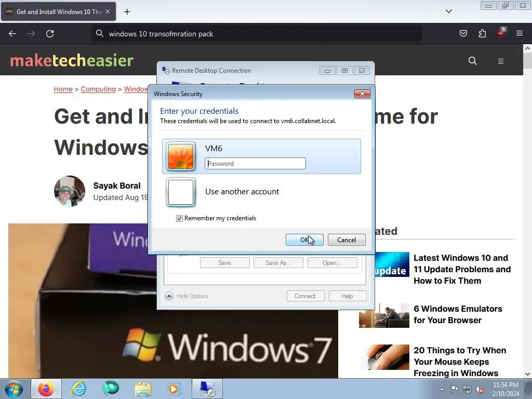Screen dimensions: 532x399
Task: Click Open in Remote Desktop Connection
Action: point(332,262)
